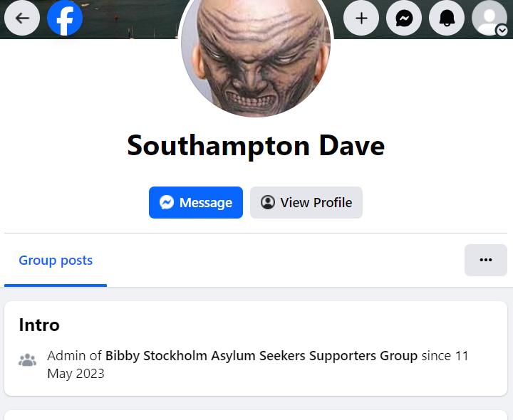513x420 pixels.
Task: Expand the account chevron badge
Action: (502, 31)
